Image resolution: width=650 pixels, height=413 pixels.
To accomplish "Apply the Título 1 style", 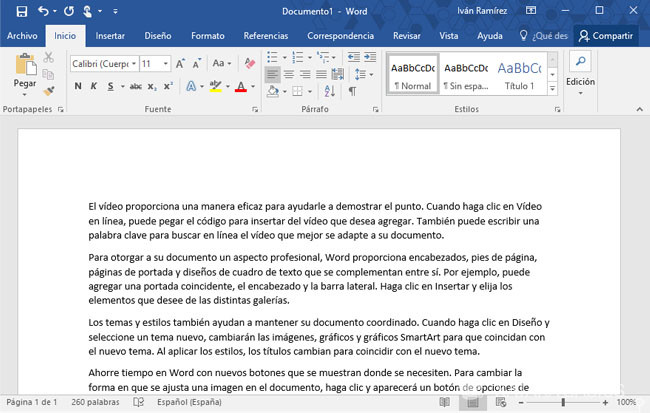I will (x=519, y=75).
